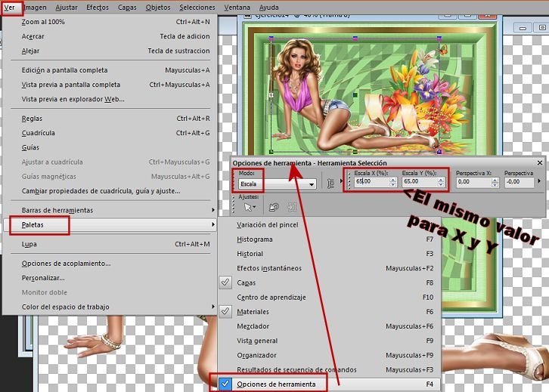The width and height of the screenshot is (549, 392).
Task: Open the Ventana menu
Action: (237, 8)
